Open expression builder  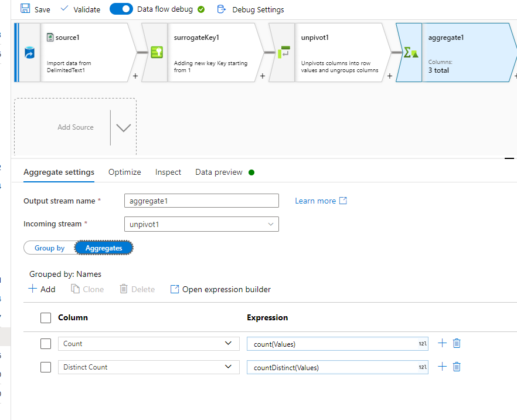coord(220,289)
